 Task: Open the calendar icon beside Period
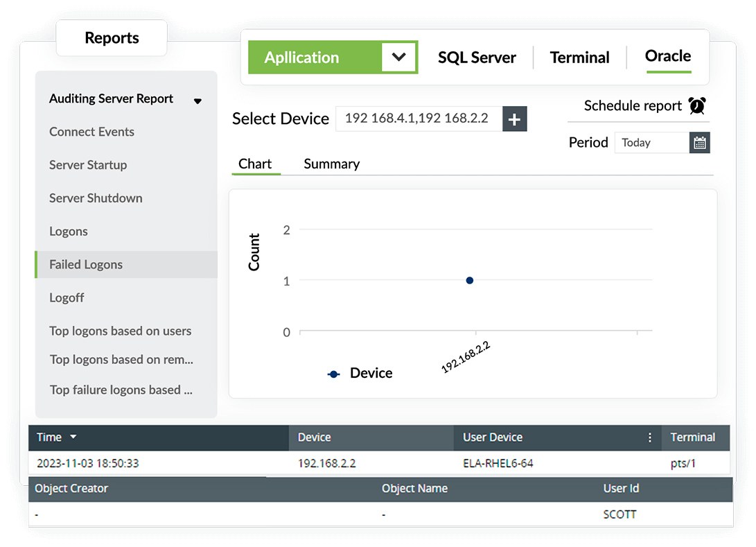[700, 143]
